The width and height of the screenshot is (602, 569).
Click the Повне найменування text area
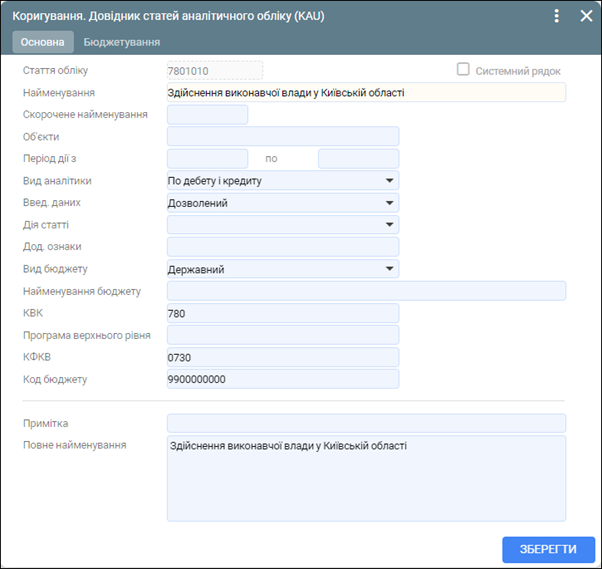(x=366, y=478)
